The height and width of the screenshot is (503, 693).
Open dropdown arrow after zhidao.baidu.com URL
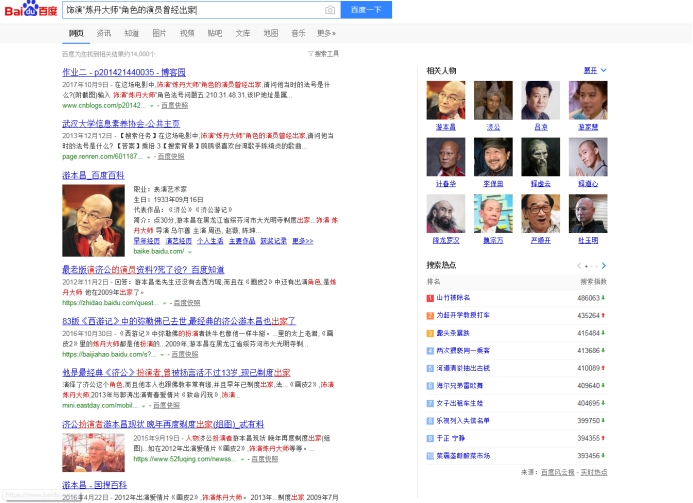(164, 303)
